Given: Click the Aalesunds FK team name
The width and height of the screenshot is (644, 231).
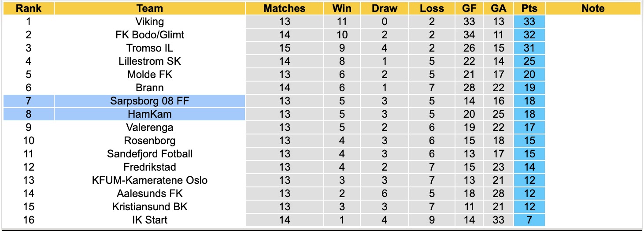Looking at the screenshot, I should coord(150,194).
